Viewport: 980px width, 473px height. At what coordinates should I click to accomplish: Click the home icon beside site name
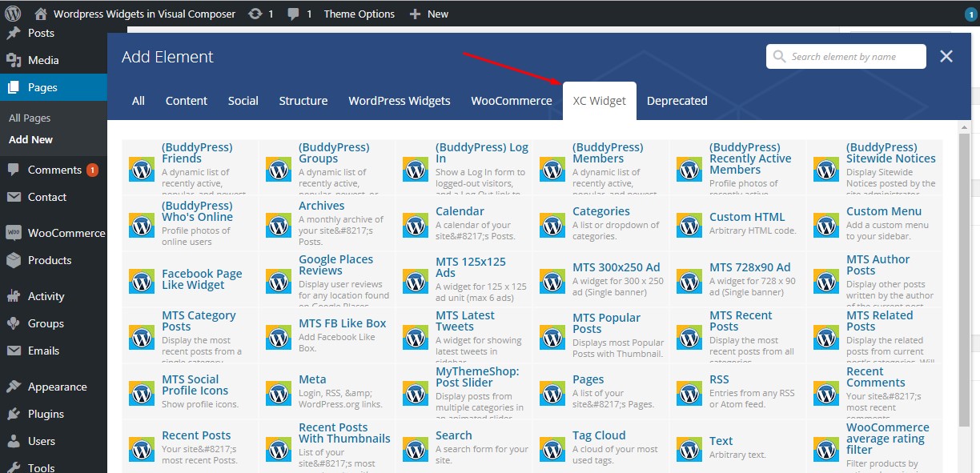41,14
